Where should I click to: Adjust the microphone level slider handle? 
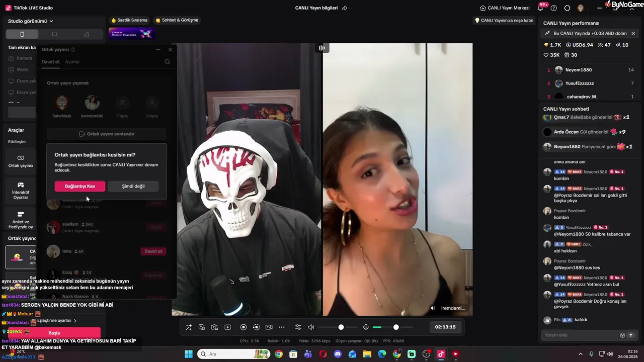(x=396, y=327)
